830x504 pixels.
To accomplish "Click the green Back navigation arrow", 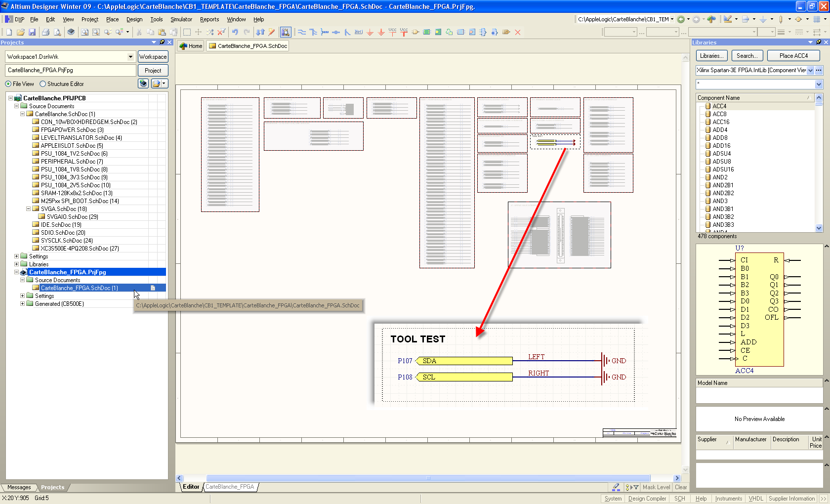I will coord(681,19).
